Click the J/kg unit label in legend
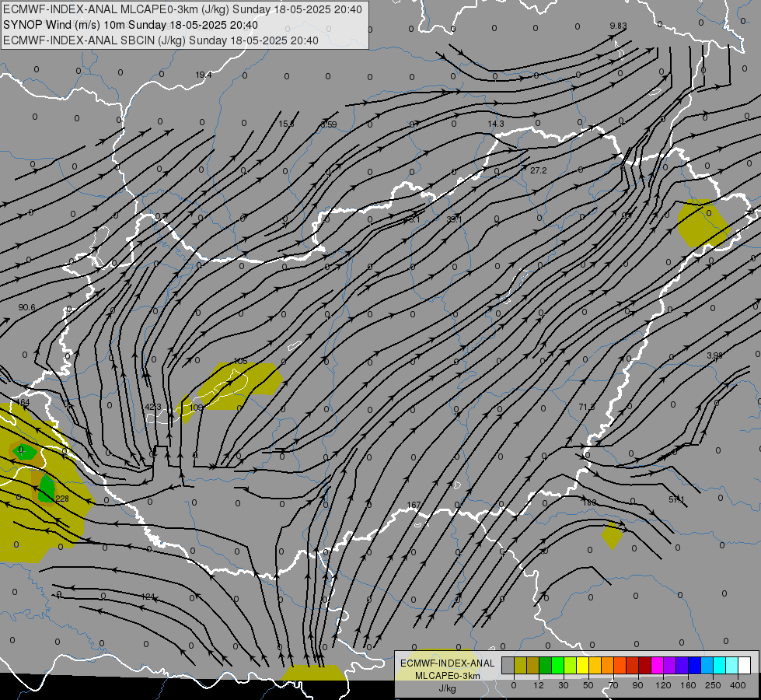761x700 pixels. tap(448, 688)
